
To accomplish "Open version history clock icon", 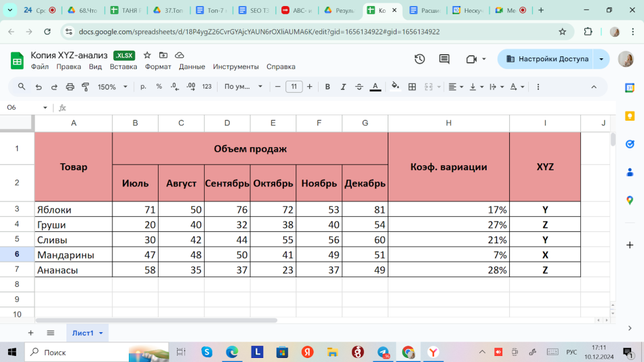I will point(420,59).
